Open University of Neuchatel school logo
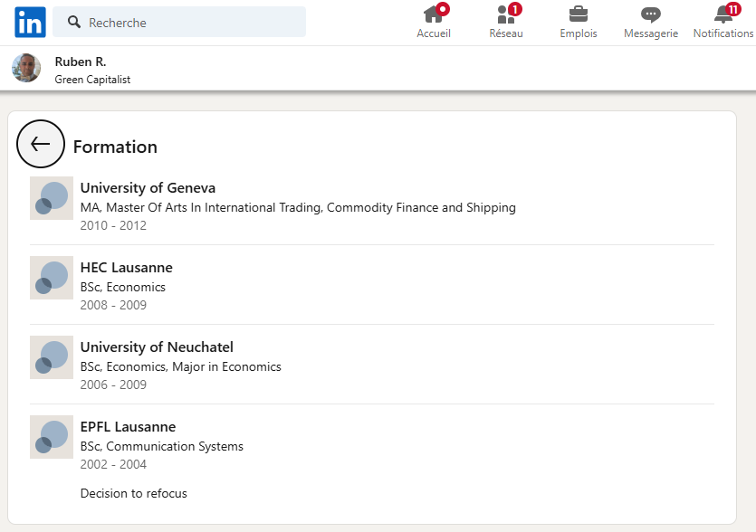This screenshot has height=532, width=756. coord(52,357)
